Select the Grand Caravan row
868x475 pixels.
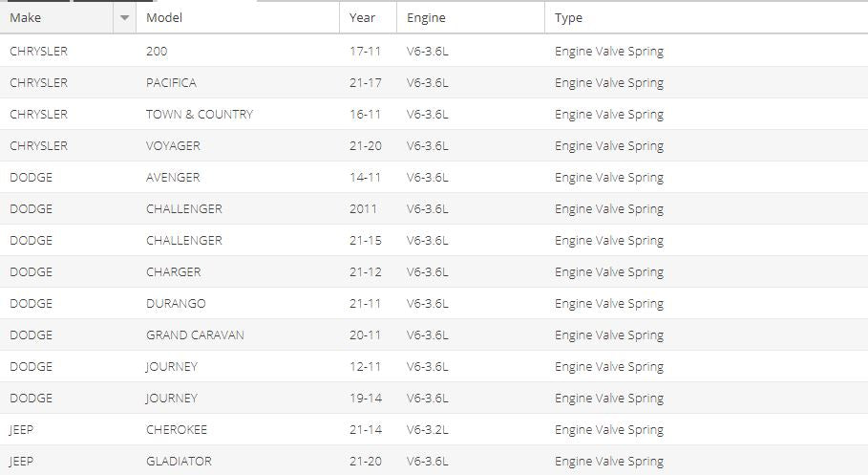pos(434,335)
